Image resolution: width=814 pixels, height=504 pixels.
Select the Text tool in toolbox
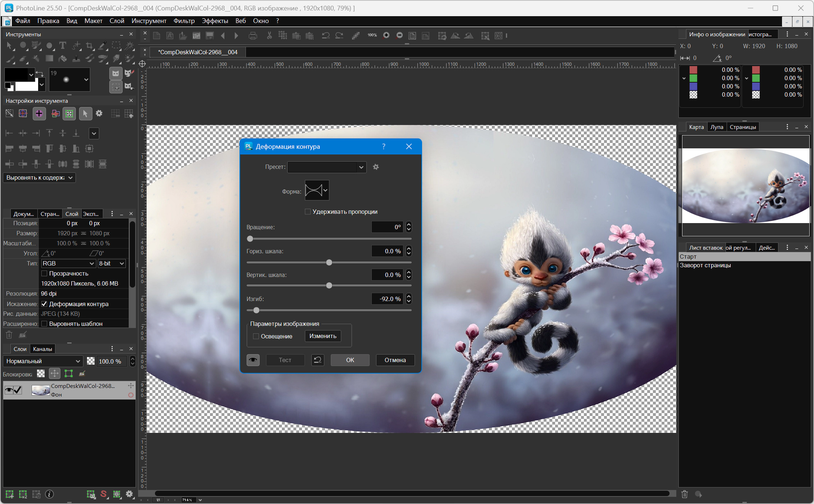point(63,46)
